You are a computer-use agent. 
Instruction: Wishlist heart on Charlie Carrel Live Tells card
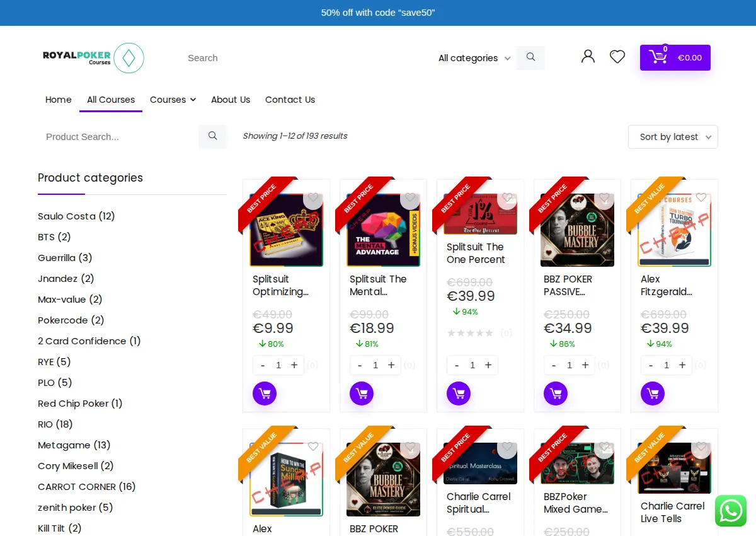[x=701, y=447]
